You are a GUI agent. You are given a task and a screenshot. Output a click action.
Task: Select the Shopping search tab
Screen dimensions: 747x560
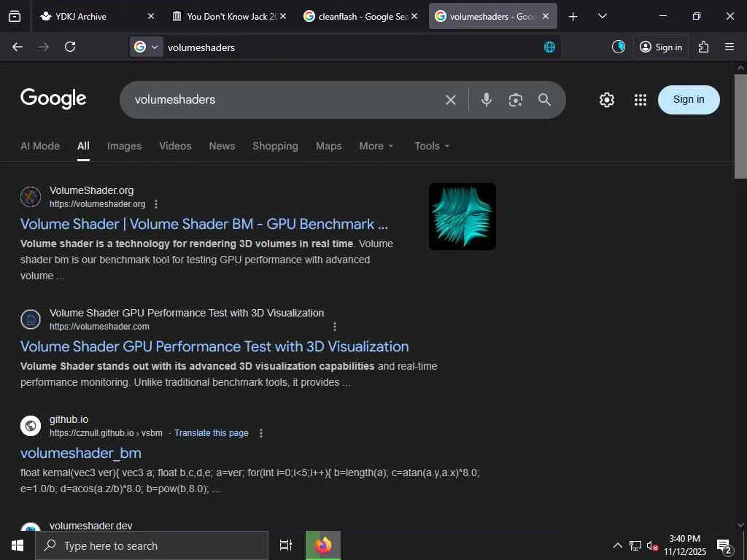point(275,146)
